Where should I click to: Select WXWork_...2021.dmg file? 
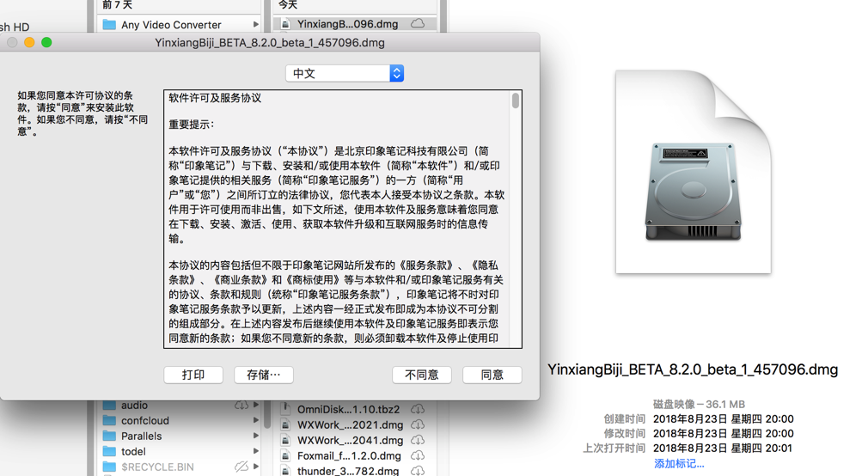(350, 424)
